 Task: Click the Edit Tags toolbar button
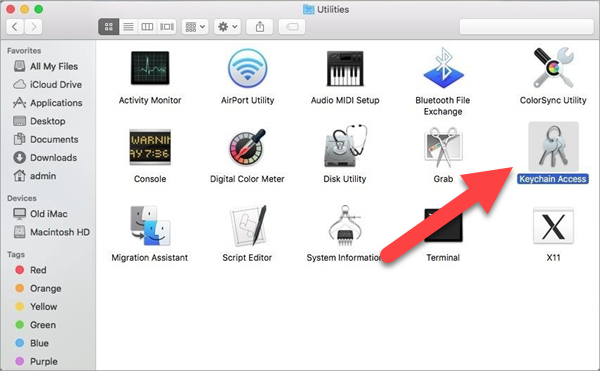[292, 27]
